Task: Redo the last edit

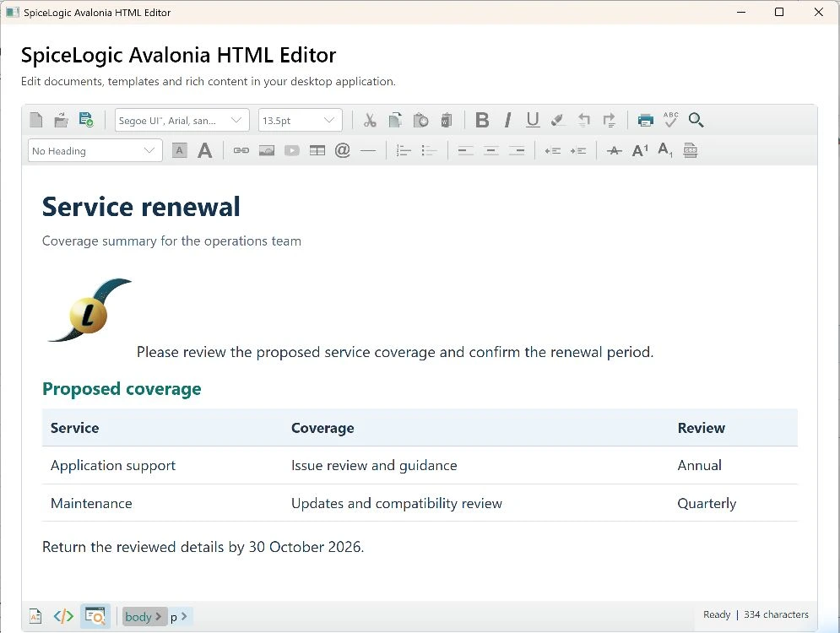Action: (x=610, y=120)
